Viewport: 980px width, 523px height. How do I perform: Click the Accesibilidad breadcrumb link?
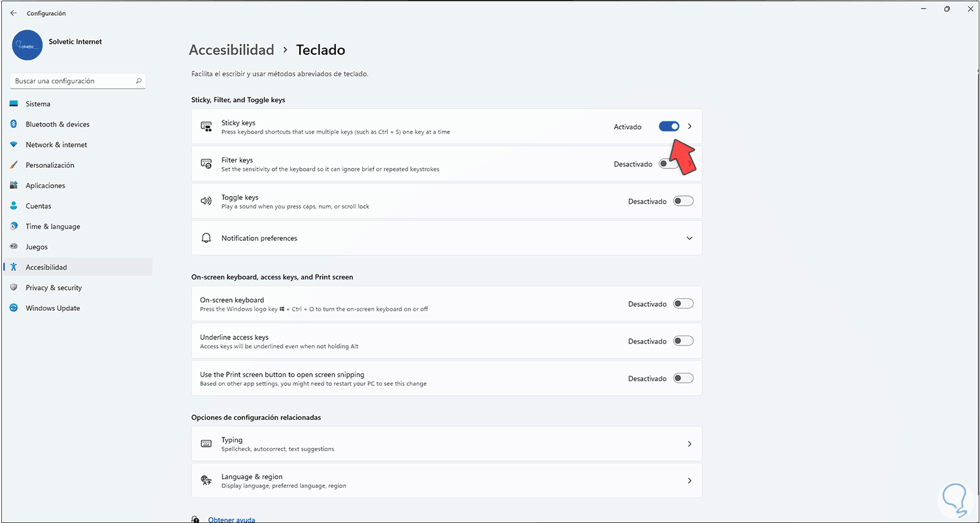(x=231, y=50)
